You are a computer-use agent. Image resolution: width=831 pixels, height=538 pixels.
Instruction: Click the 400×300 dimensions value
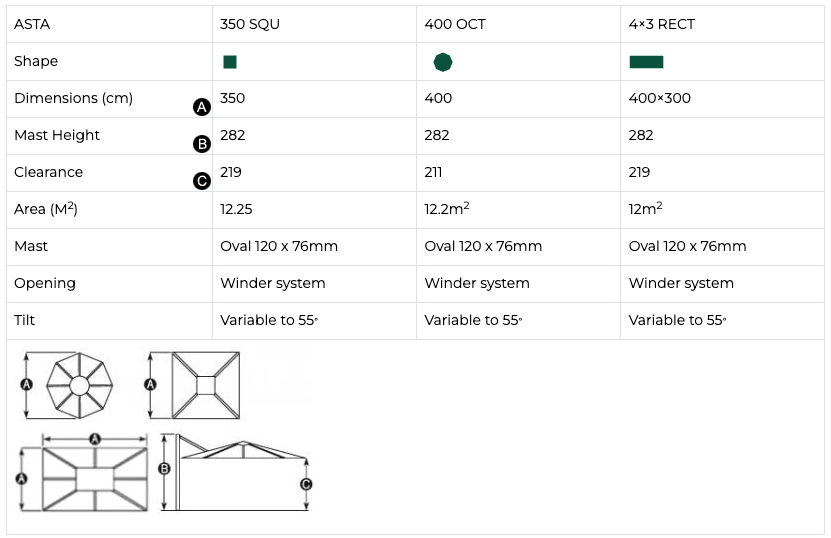[659, 98]
